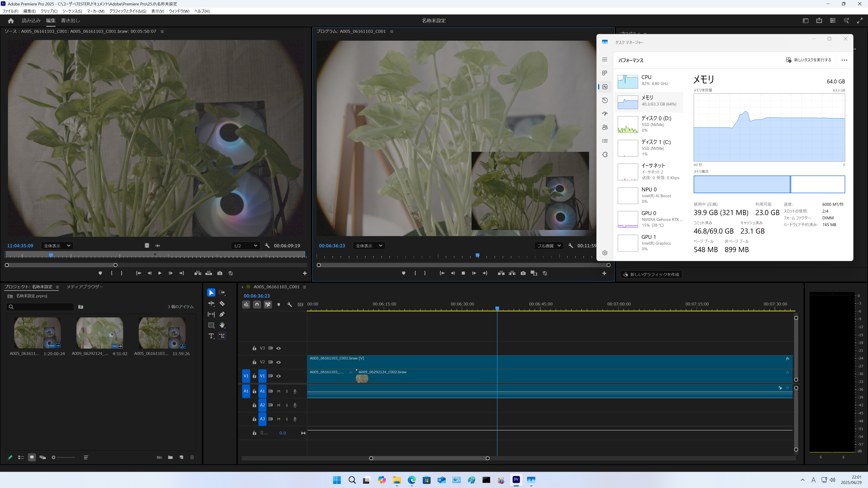868x488 pixels.
Task: Toggle snap in timeline magnet icon
Action: (x=257, y=305)
